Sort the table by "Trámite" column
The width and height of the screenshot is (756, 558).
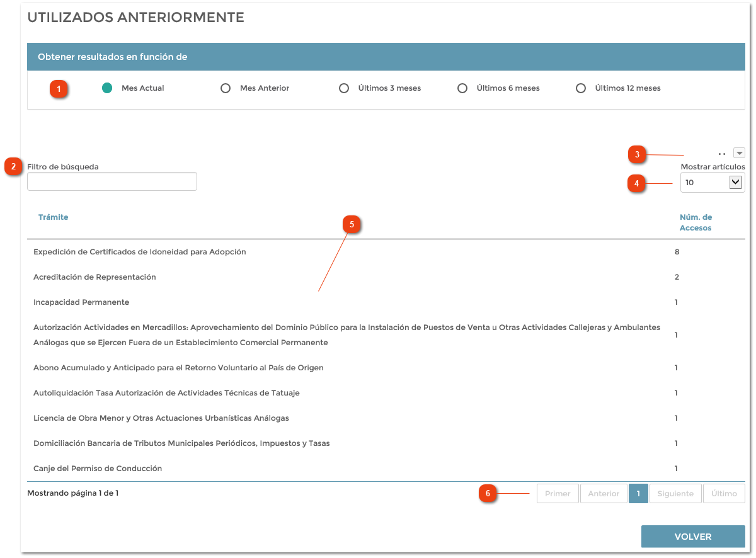point(54,217)
